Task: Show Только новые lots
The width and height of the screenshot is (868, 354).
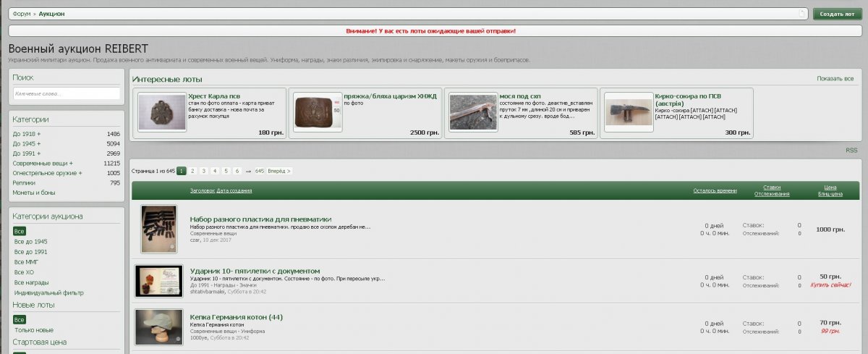Action: coord(34,330)
